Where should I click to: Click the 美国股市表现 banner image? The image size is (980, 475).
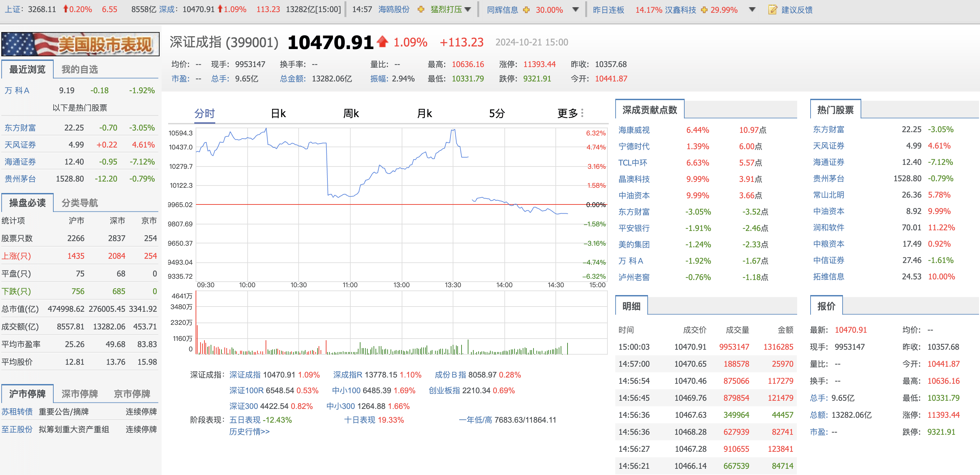[x=80, y=44]
